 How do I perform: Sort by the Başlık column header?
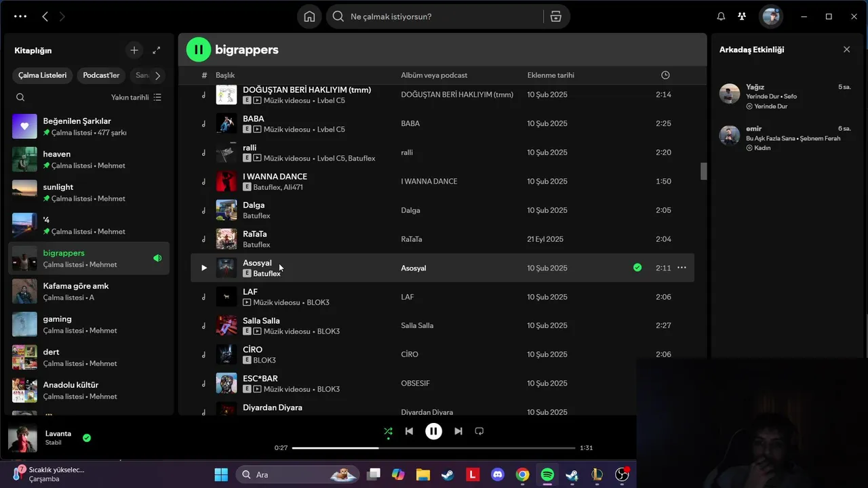(225, 75)
